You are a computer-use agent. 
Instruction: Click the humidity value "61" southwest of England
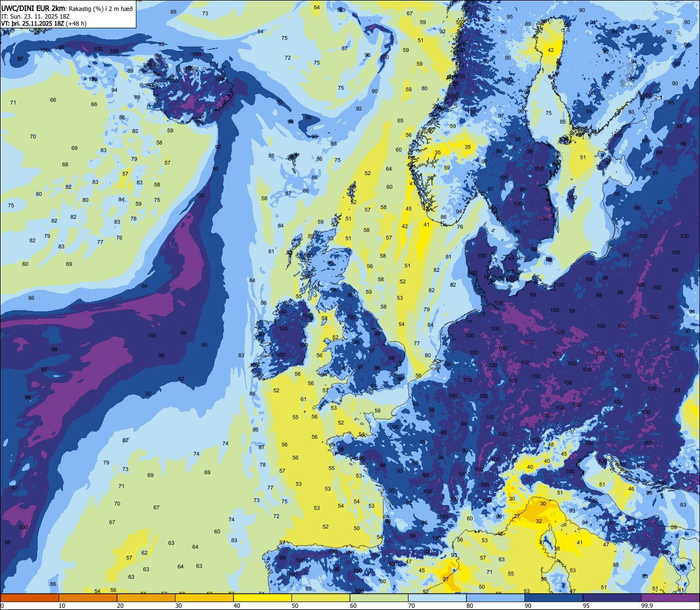(x=304, y=399)
